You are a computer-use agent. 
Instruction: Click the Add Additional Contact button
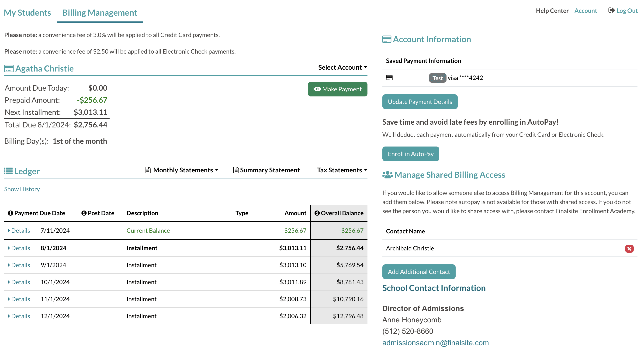(x=419, y=272)
